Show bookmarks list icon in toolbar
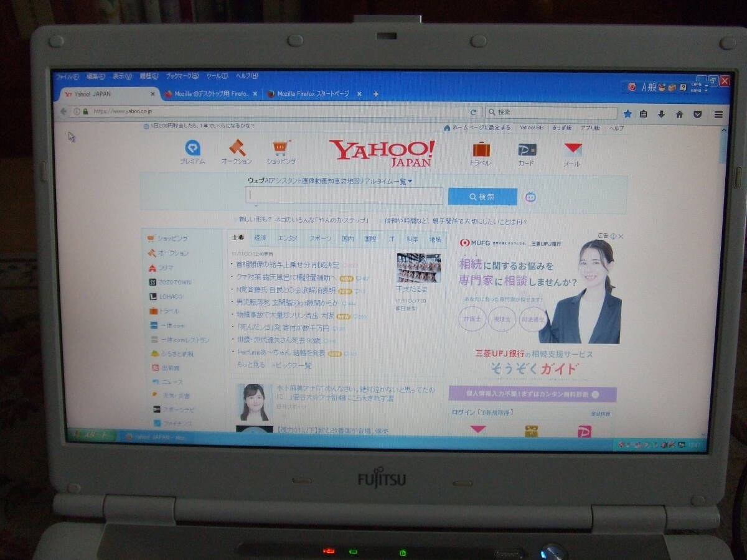The image size is (747, 560). [644, 114]
